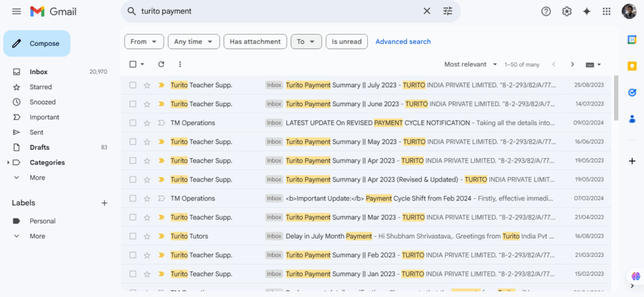Expand the Categories section
This screenshot has height=297, width=644.
(8, 163)
